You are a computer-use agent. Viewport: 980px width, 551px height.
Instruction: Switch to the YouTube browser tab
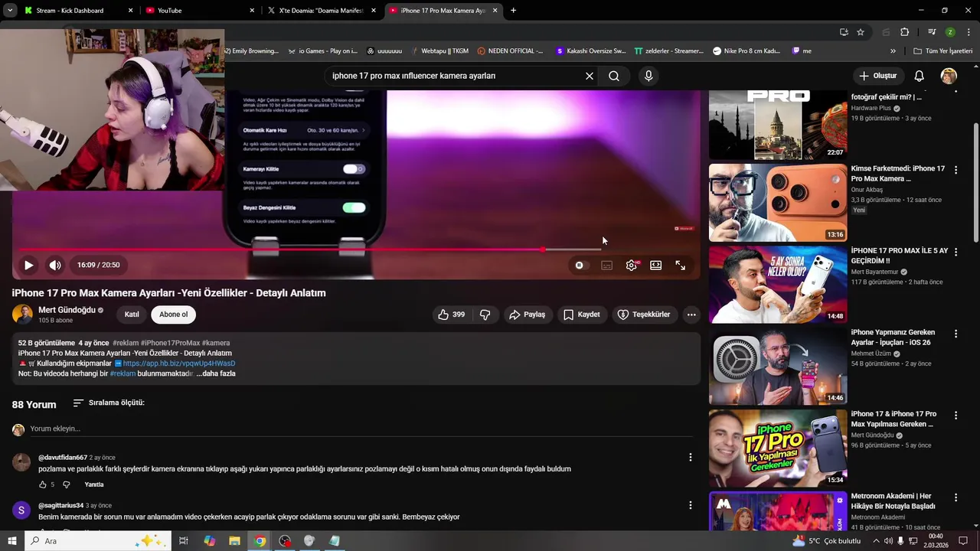point(199,11)
